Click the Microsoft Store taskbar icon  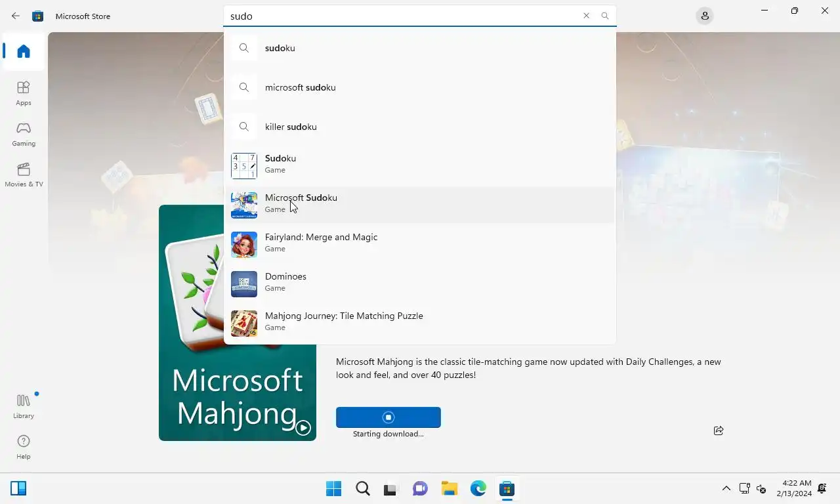click(507, 488)
